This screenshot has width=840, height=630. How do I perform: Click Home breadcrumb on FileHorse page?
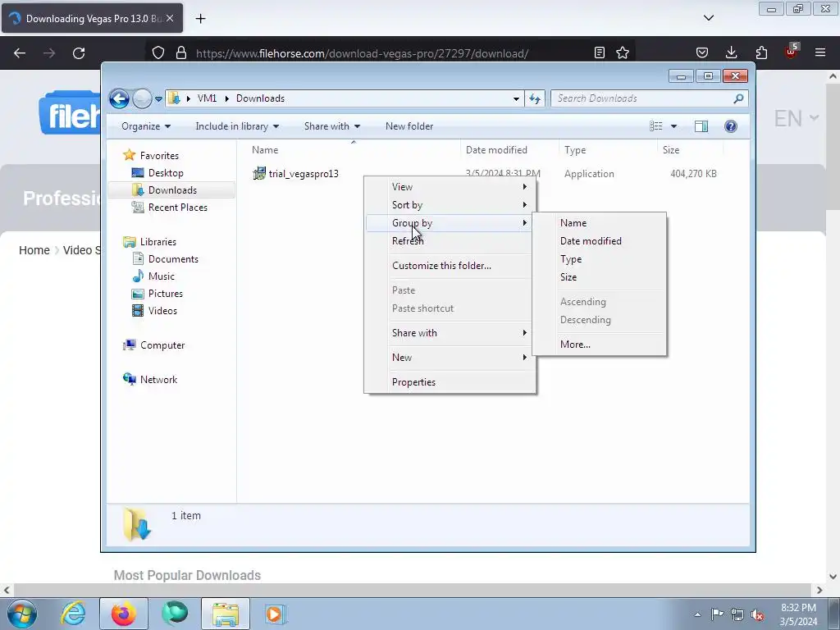coord(34,251)
